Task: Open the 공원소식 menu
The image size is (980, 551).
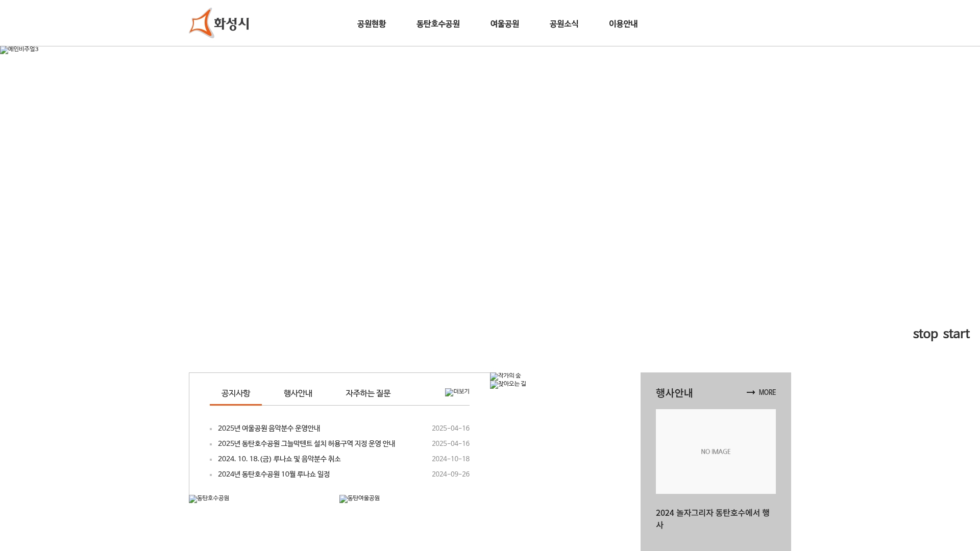Action: point(564,24)
